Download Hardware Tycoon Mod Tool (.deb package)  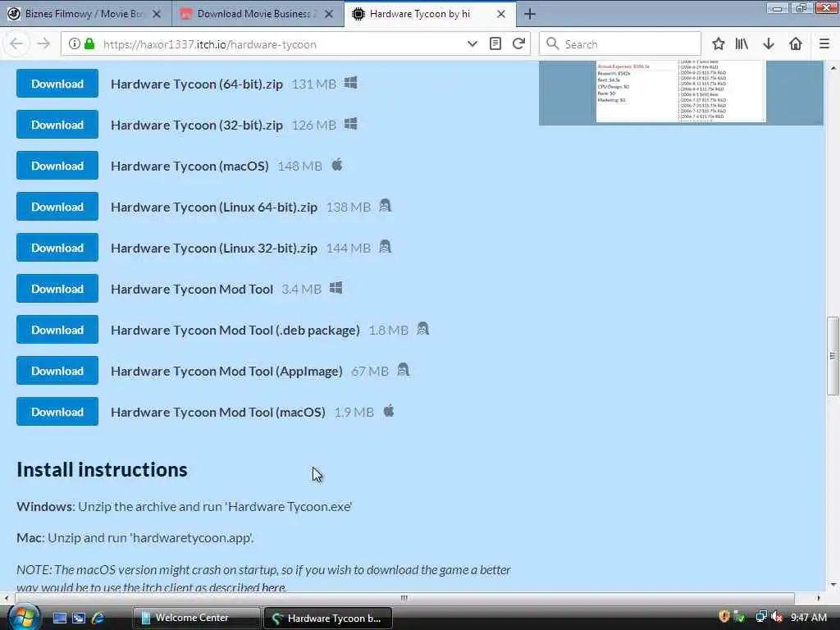click(57, 330)
